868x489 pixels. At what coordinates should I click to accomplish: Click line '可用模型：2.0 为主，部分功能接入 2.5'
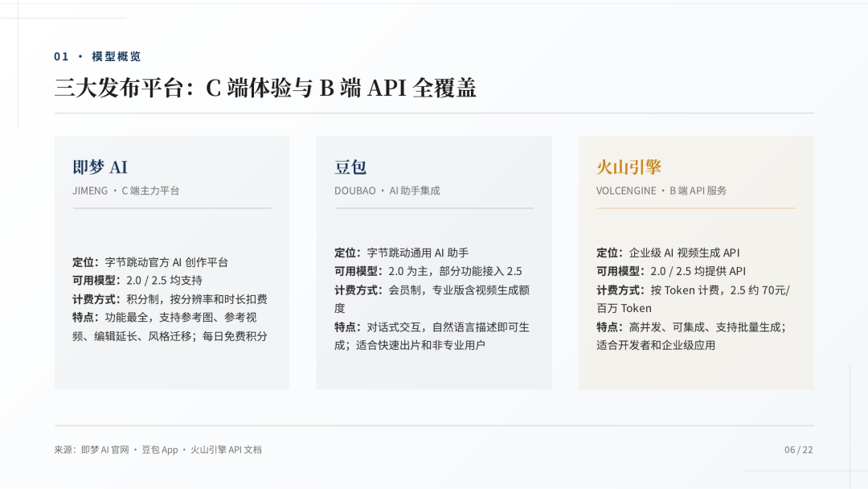tap(428, 271)
